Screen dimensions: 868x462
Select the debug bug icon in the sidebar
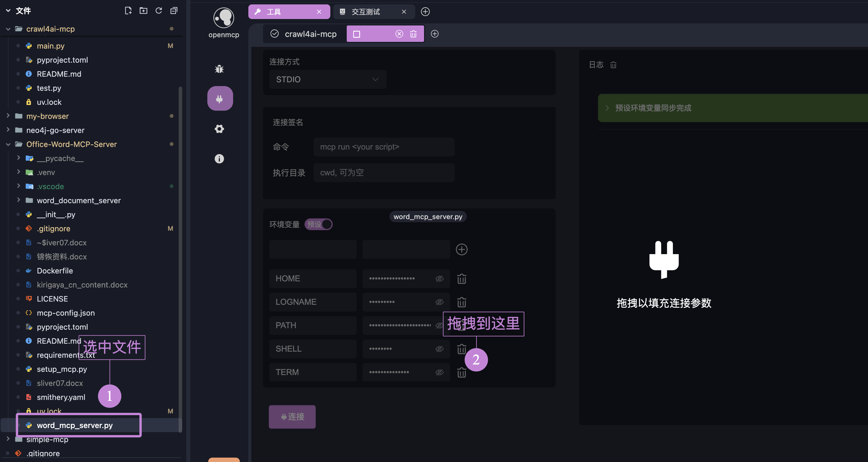(219, 69)
